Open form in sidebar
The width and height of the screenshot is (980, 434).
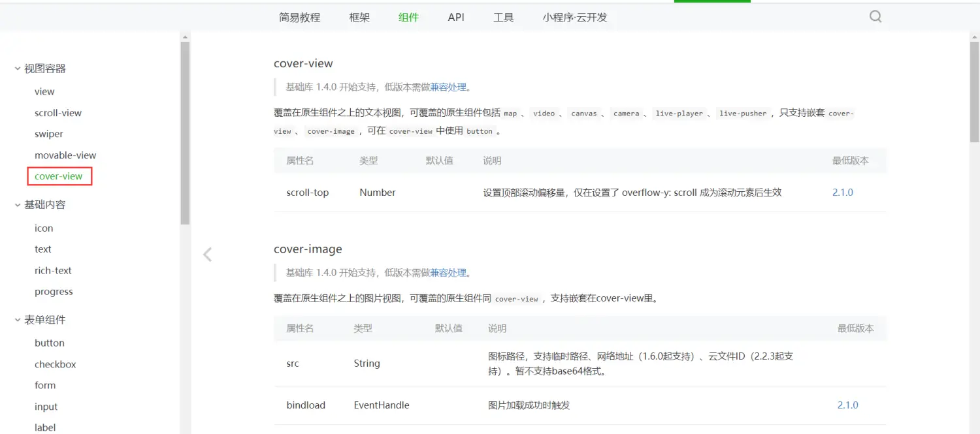(x=45, y=386)
